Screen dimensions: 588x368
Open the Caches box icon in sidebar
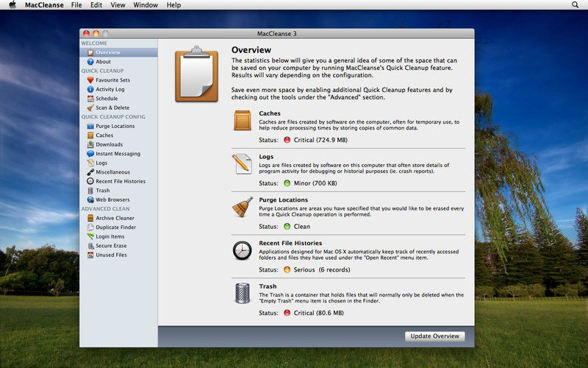90,135
